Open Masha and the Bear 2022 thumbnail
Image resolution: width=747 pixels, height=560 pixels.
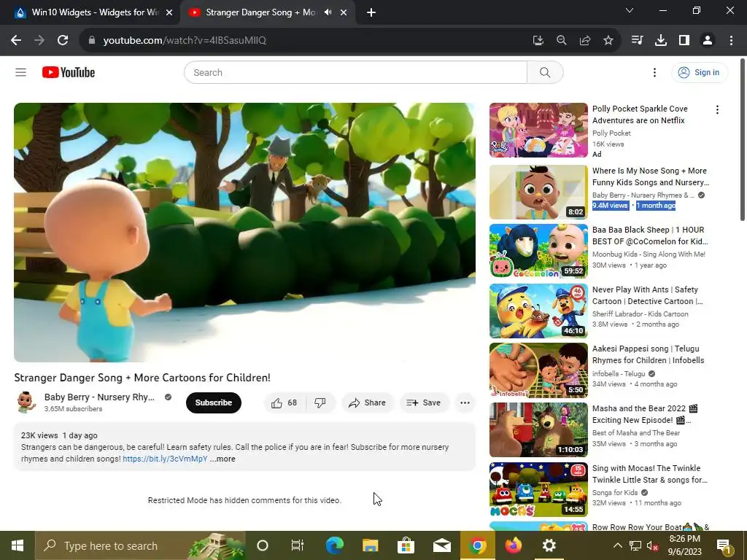click(x=538, y=430)
